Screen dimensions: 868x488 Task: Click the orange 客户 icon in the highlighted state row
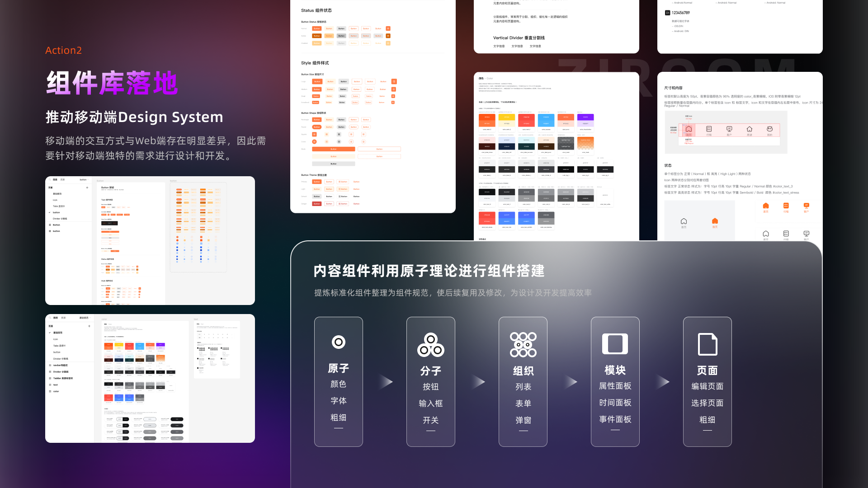(x=807, y=206)
